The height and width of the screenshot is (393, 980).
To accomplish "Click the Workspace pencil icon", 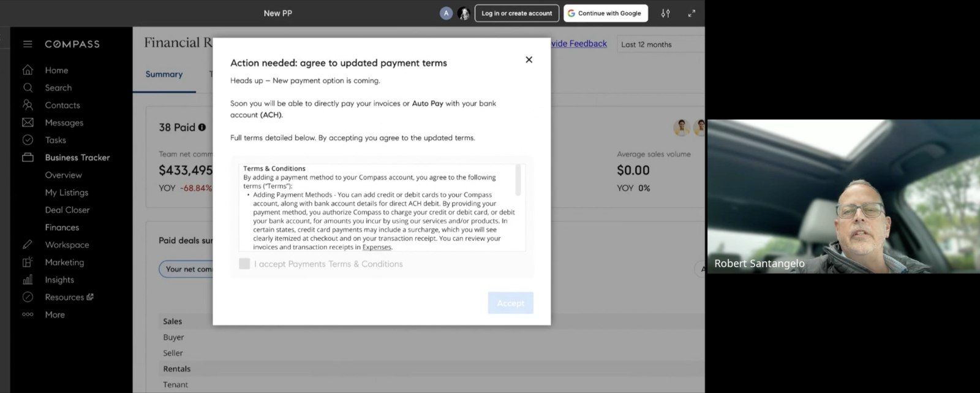I will [x=28, y=245].
